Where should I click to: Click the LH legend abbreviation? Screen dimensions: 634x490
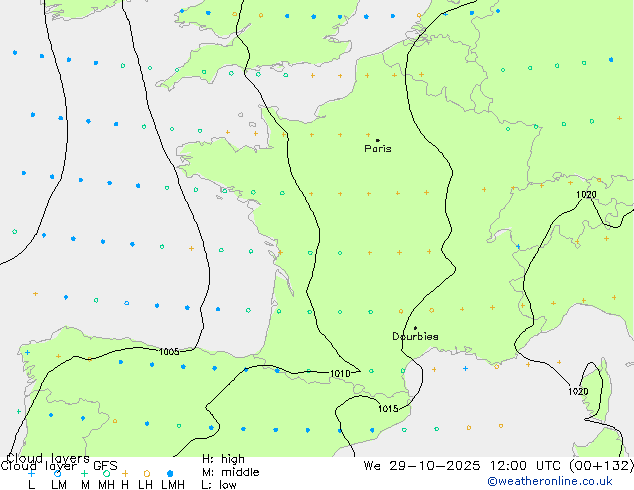pos(145,485)
